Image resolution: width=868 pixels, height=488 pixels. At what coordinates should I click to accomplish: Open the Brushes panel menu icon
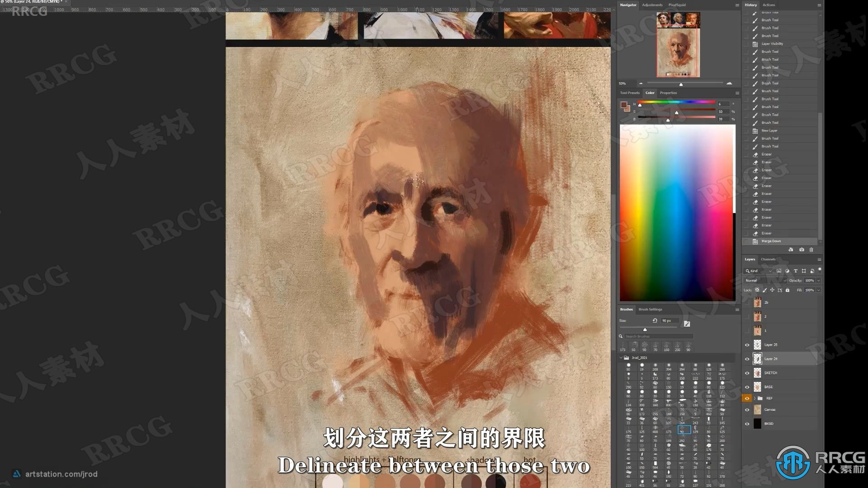tap(737, 310)
